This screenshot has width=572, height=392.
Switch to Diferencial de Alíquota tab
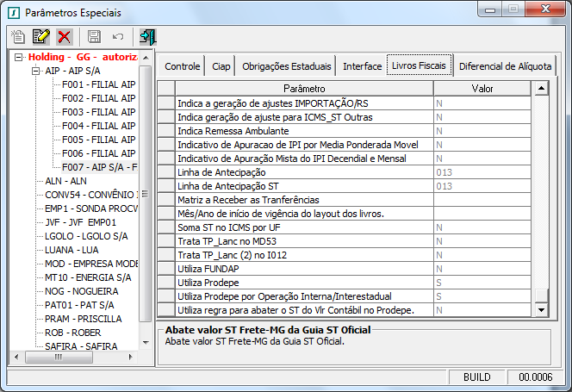507,66
